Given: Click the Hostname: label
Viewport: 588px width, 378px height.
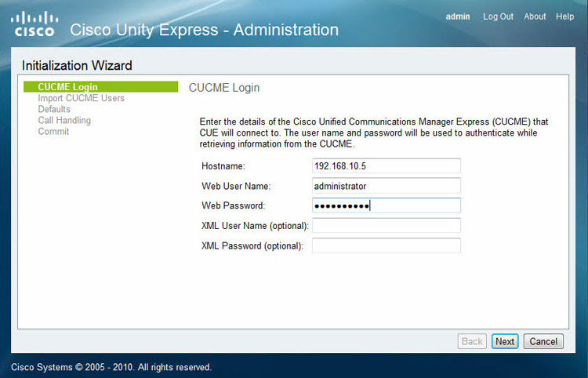Looking at the screenshot, I should pyautogui.click(x=223, y=166).
